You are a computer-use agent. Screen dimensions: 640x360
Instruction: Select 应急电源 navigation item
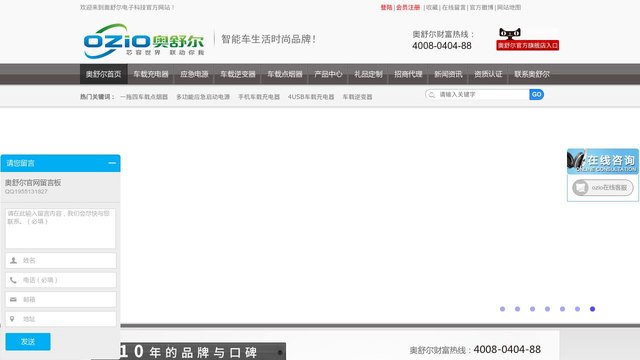(194, 74)
